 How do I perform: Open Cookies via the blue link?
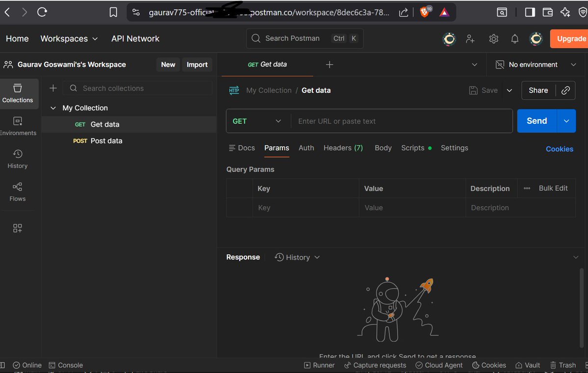(x=559, y=149)
